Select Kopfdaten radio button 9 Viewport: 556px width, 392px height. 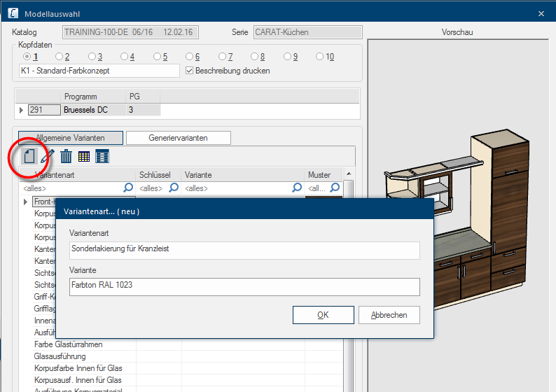pos(288,57)
